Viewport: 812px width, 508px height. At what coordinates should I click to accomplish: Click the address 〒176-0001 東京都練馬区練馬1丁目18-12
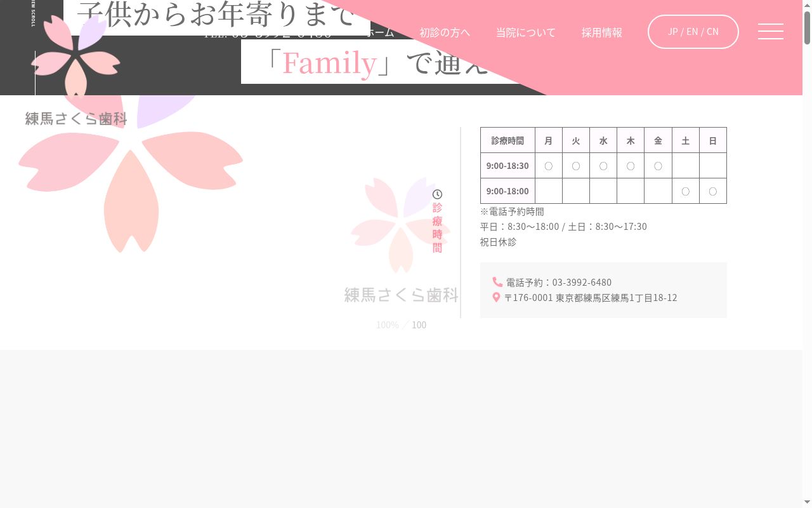pos(591,297)
